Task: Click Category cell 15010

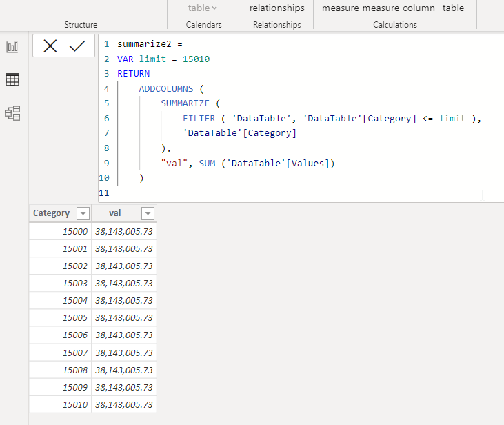Action: (x=61, y=404)
